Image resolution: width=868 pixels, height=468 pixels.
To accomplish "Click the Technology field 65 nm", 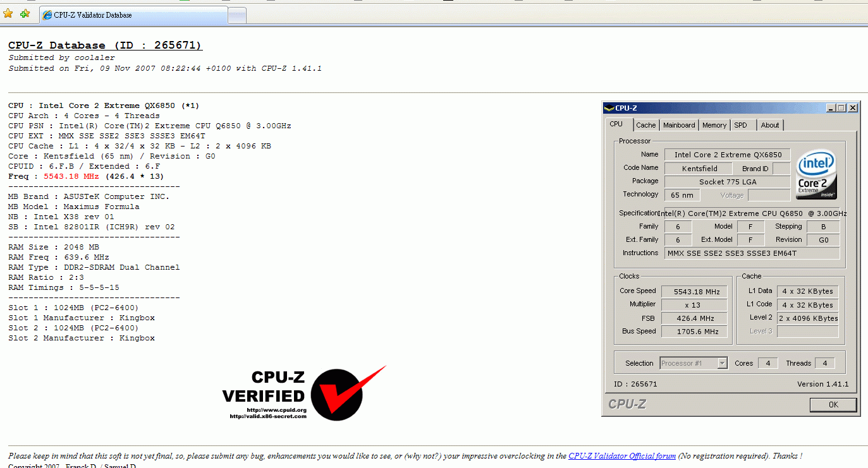I will pyautogui.click(x=683, y=195).
